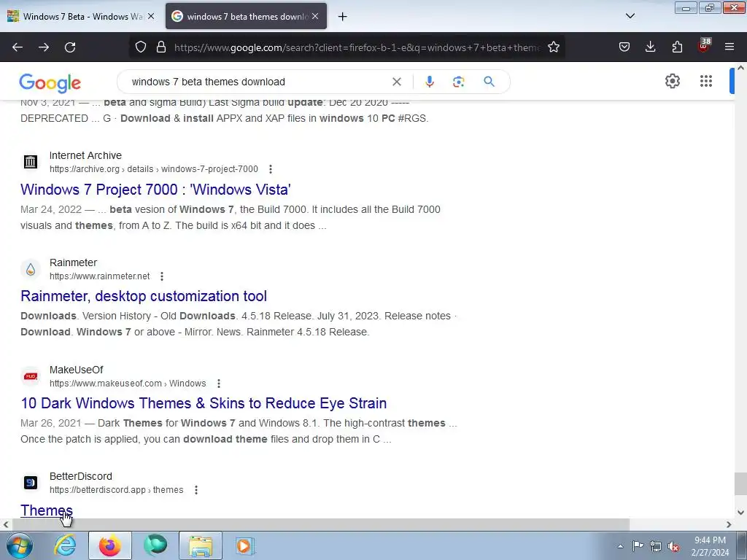
Task: Click the scroll down arrow
Action: (x=740, y=513)
